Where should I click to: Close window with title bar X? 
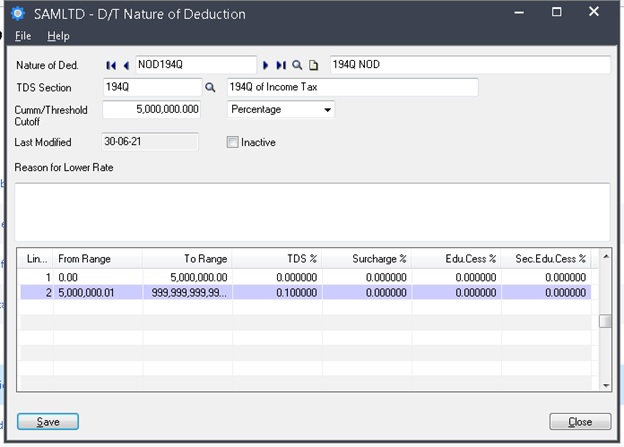coord(594,12)
